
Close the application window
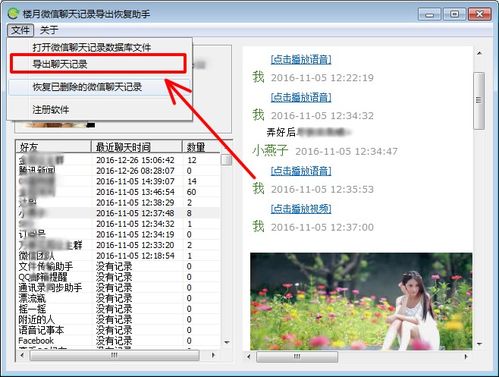pos(479,14)
